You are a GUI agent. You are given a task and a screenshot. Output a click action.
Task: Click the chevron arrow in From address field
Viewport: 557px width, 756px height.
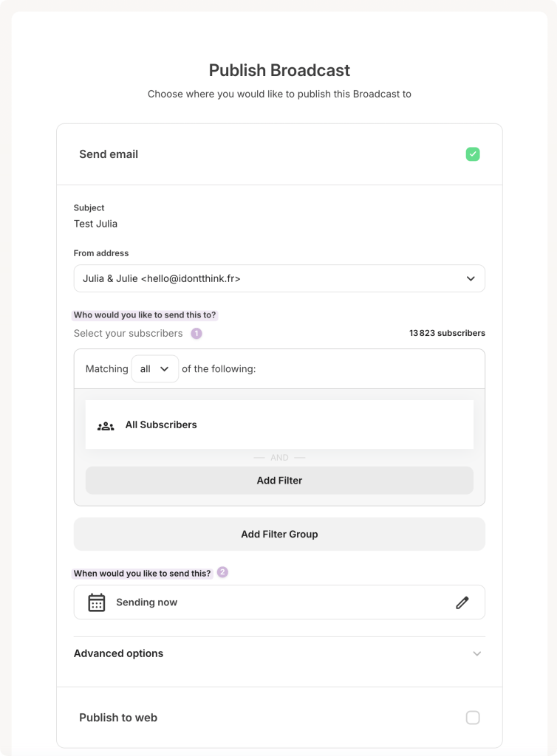coord(471,278)
